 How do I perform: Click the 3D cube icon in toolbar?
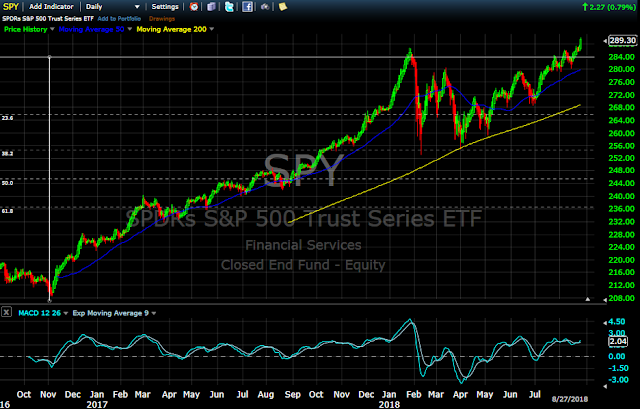211,7
